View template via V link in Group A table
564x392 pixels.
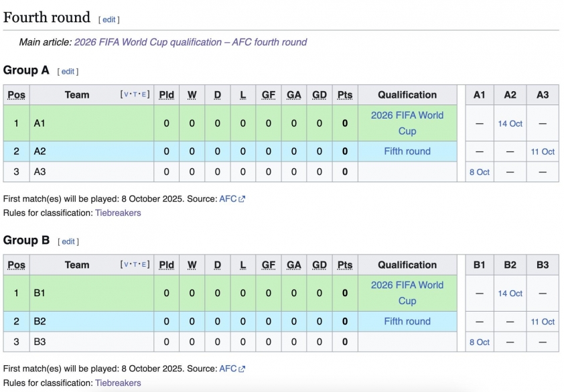(x=125, y=94)
